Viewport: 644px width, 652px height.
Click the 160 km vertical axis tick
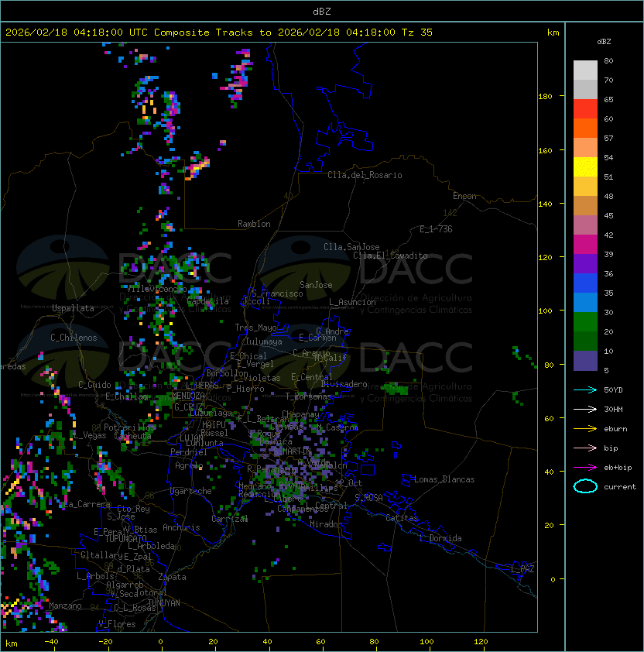pos(545,150)
